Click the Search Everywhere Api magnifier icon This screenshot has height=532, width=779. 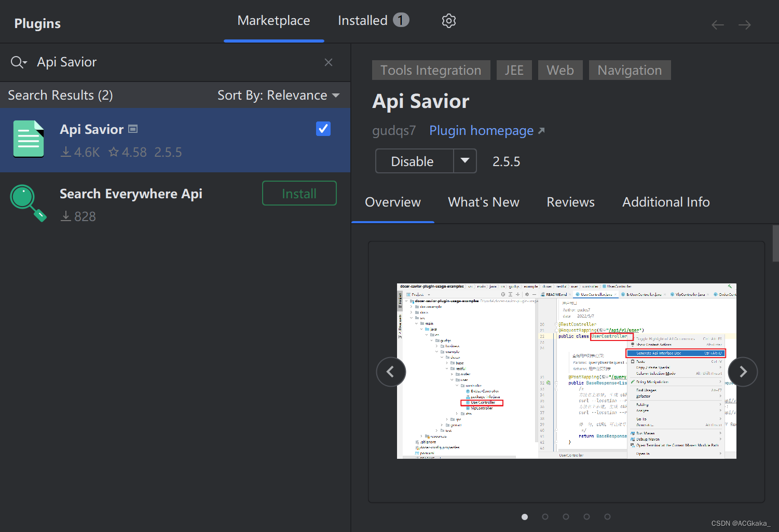[29, 203]
